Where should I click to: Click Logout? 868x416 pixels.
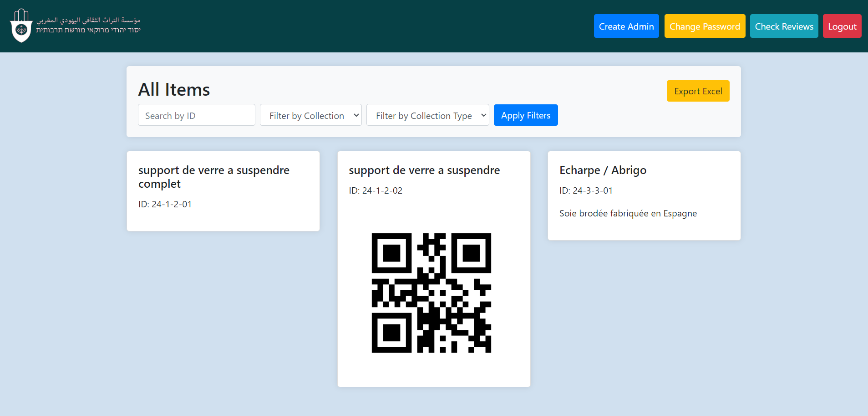click(842, 26)
